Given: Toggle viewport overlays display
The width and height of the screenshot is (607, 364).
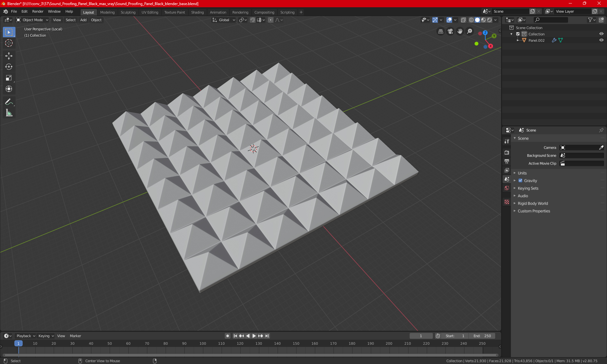Looking at the screenshot, I should [x=449, y=20].
